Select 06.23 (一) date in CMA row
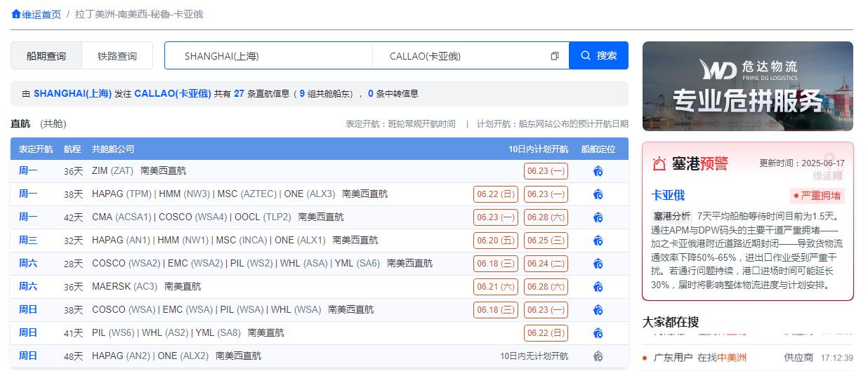 pos(496,217)
